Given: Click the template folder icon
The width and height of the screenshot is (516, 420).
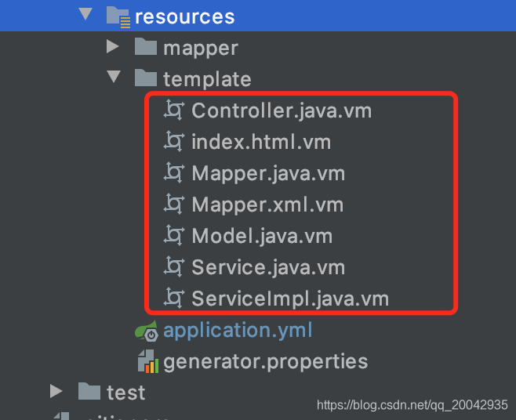Looking at the screenshot, I should [x=145, y=78].
